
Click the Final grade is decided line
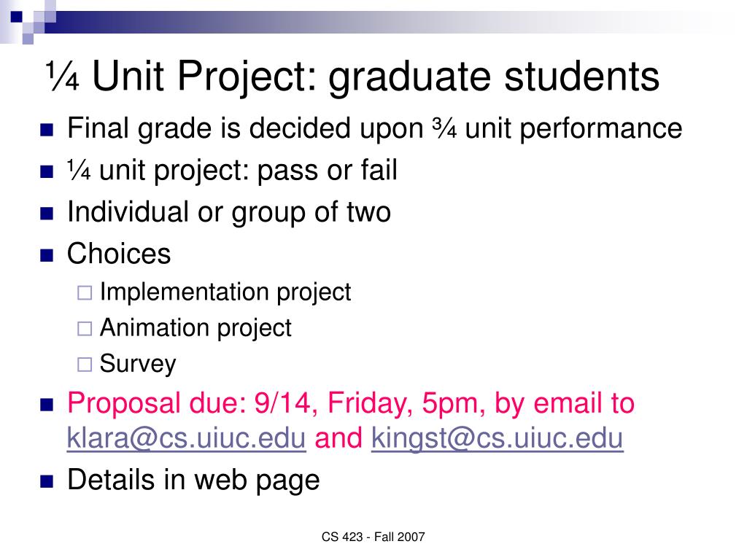(374, 128)
